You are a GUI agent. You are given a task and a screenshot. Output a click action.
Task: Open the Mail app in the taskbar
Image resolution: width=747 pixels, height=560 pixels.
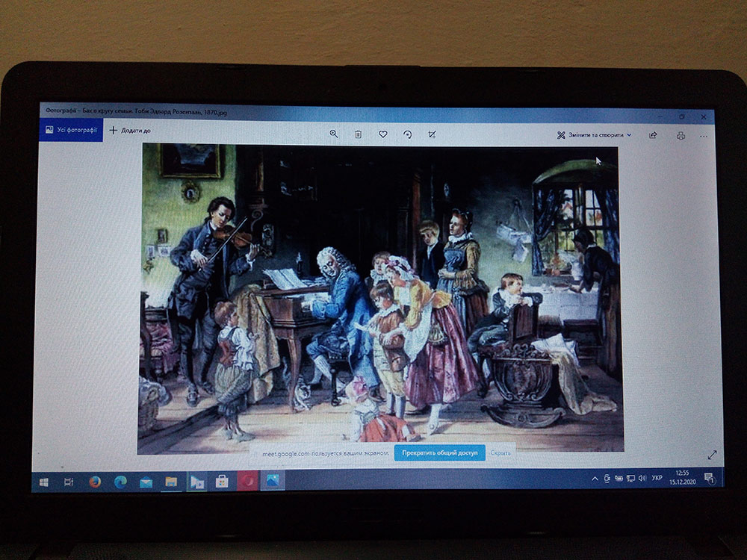click(x=146, y=482)
